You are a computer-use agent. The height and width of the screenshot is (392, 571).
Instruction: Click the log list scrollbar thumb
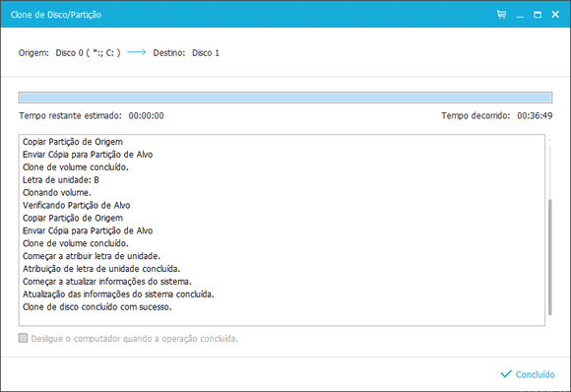550,257
